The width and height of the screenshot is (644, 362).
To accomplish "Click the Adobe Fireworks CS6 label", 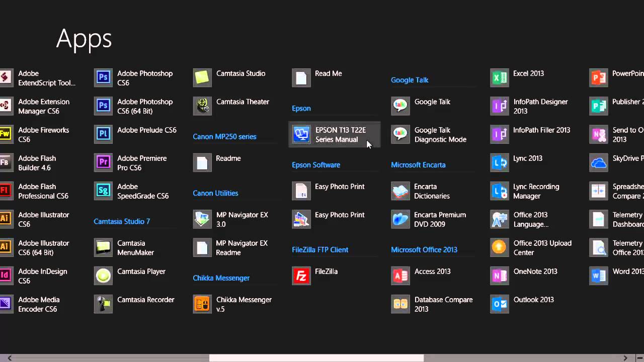I will (44, 135).
